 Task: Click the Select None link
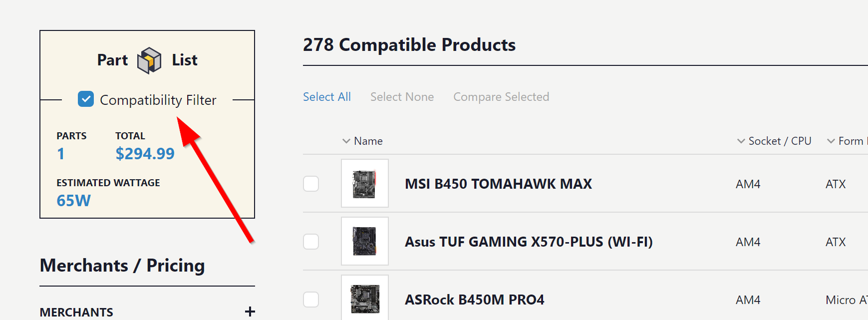(402, 97)
